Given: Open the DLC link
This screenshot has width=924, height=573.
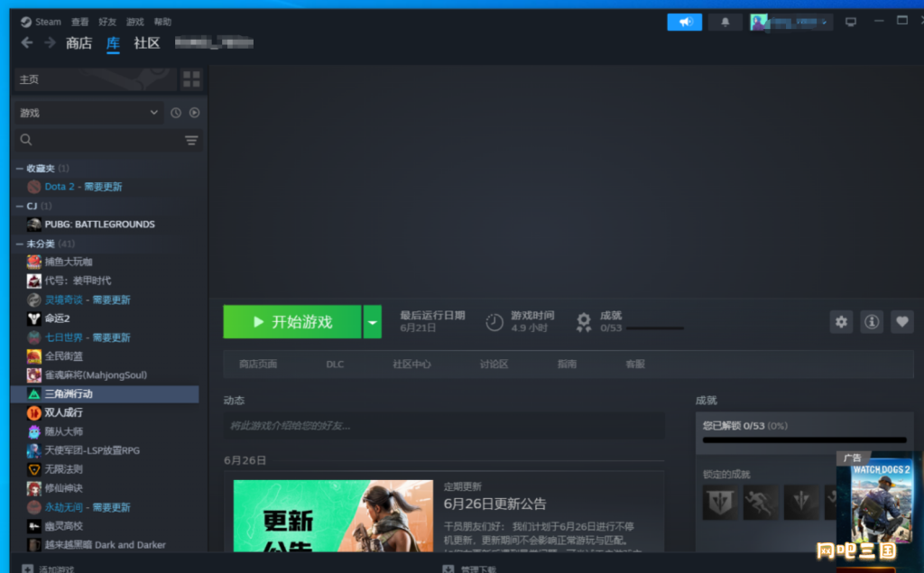Looking at the screenshot, I should tap(335, 365).
